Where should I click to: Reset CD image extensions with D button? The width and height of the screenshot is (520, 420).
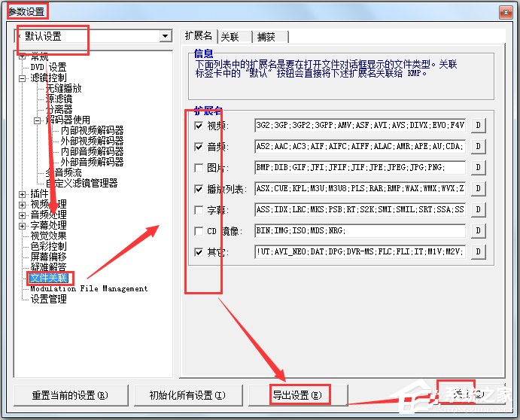(478, 230)
